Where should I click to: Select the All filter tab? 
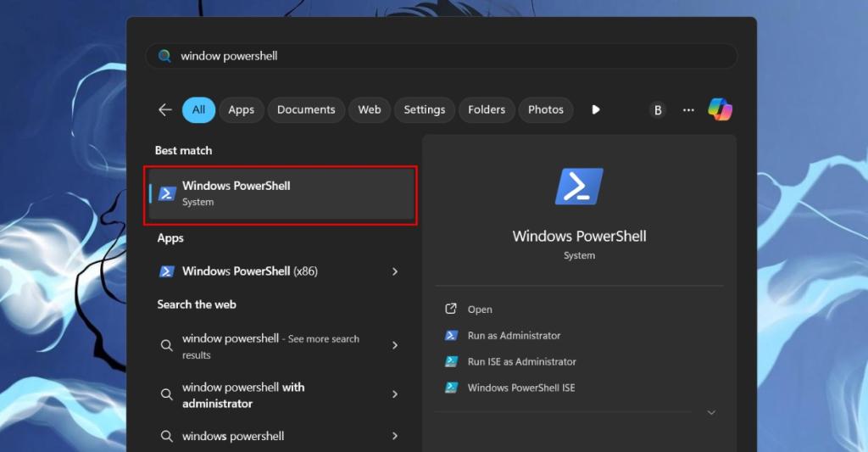tap(198, 109)
